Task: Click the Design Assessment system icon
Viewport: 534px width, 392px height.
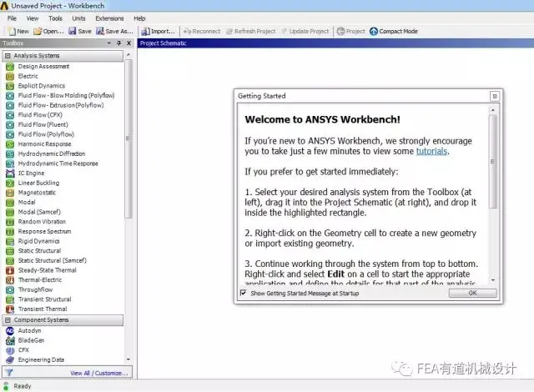Action: (10, 67)
